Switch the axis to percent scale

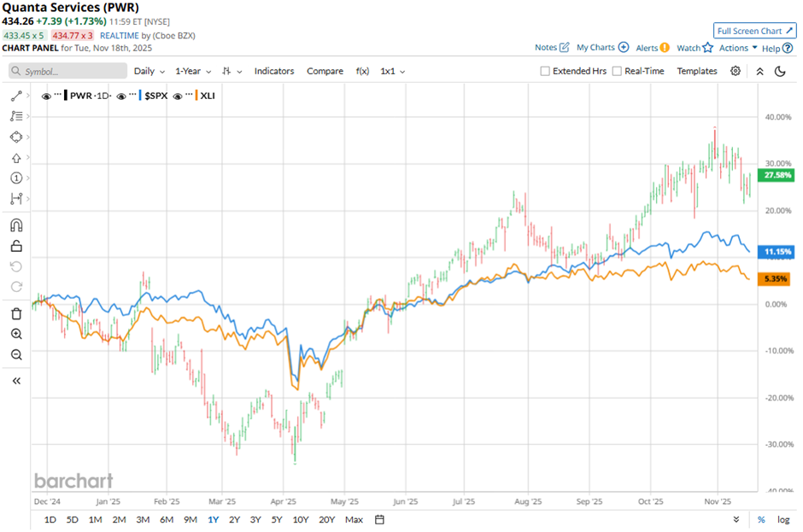click(761, 520)
